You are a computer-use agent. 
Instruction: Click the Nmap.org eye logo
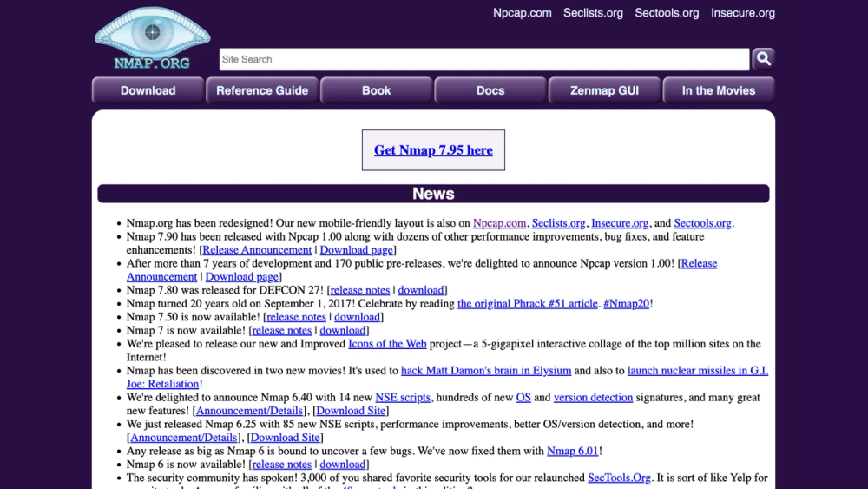152,37
